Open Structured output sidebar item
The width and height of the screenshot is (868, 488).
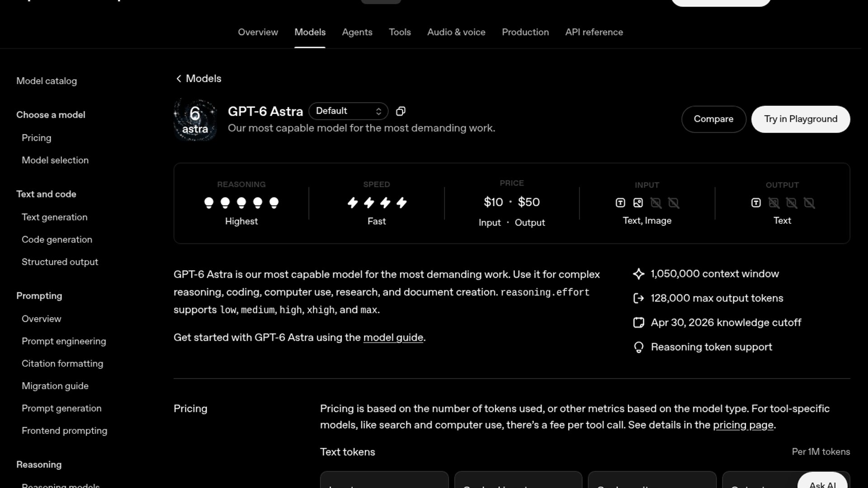coord(60,262)
